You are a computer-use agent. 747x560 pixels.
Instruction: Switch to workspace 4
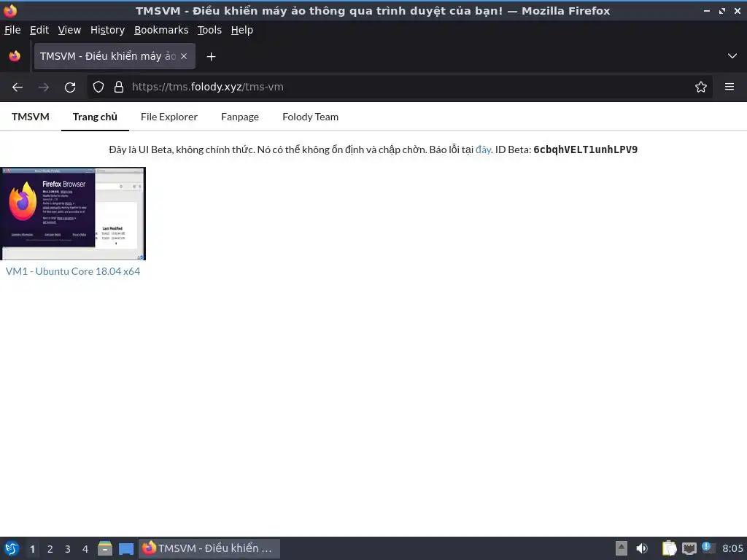pos(85,549)
